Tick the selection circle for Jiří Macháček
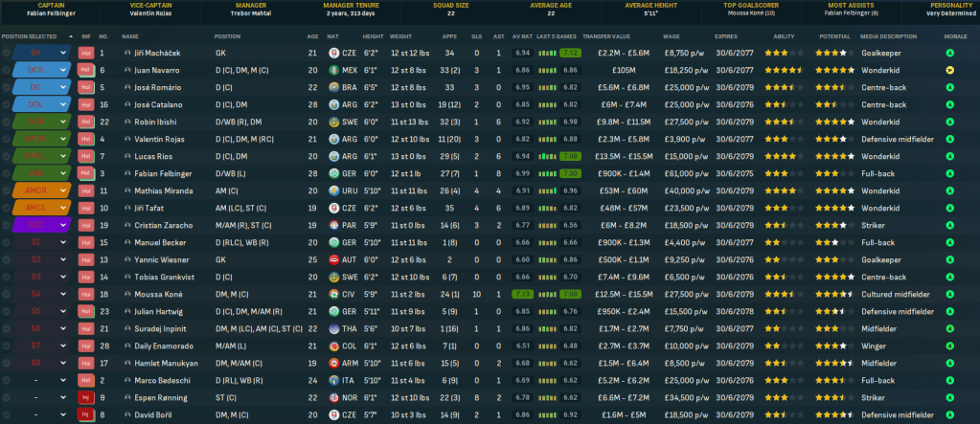This screenshot has width=980, height=424. click(x=7, y=53)
